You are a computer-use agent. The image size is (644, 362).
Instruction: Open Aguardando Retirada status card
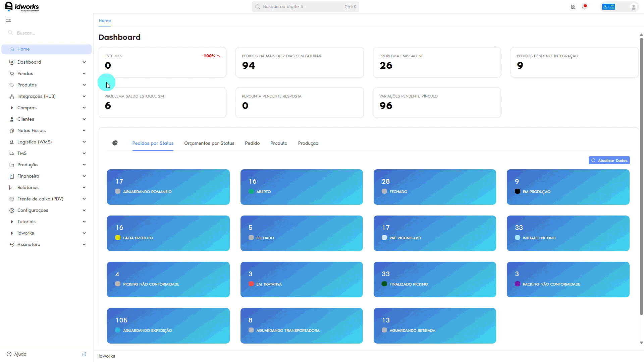click(x=435, y=326)
